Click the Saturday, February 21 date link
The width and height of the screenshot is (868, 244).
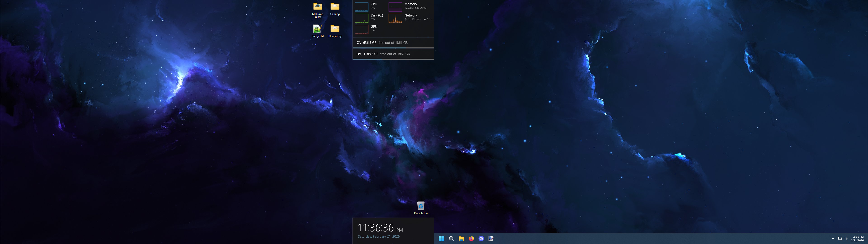click(x=378, y=237)
